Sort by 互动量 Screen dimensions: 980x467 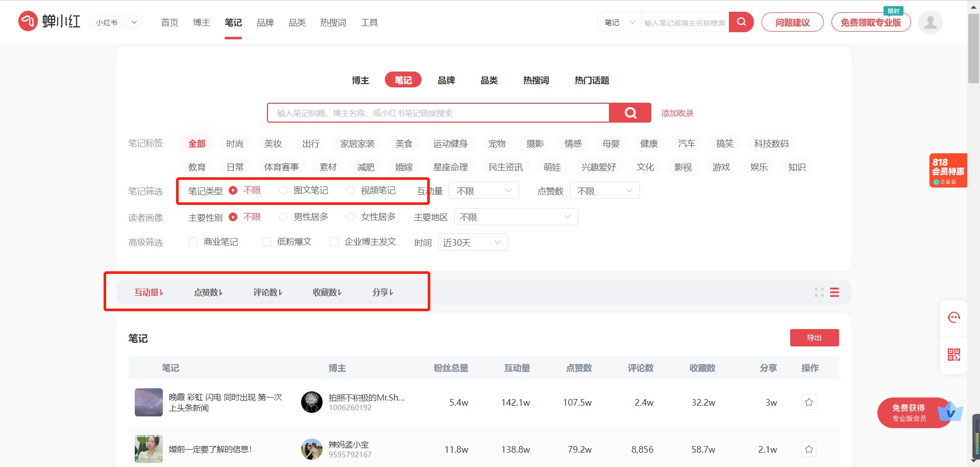click(x=149, y=292)
